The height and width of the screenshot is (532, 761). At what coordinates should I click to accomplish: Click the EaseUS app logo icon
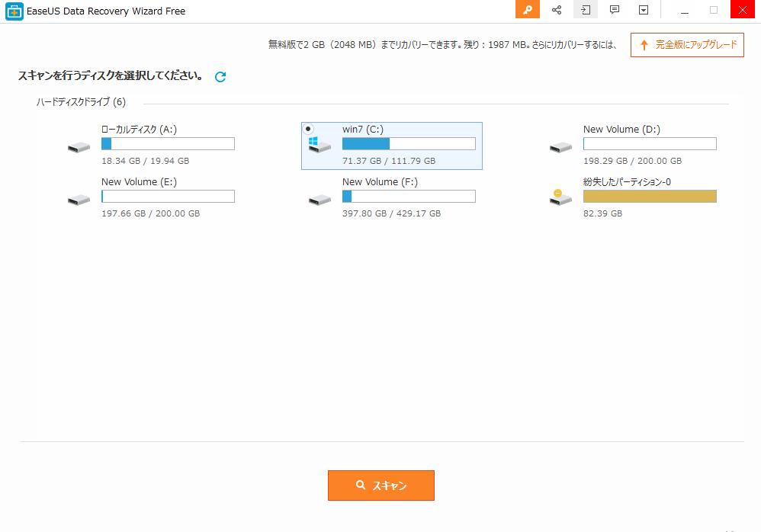[x=14, y=11]
